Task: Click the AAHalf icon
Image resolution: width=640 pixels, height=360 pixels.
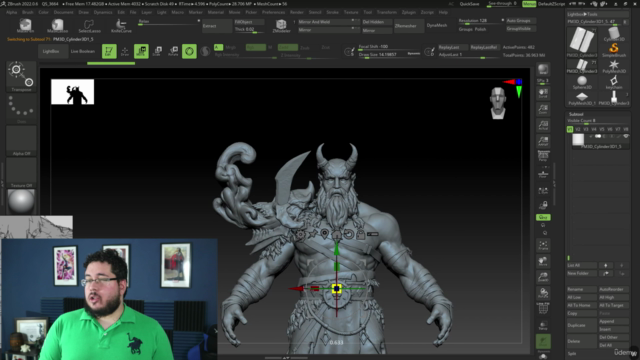Action: click(x=543, y=141)
